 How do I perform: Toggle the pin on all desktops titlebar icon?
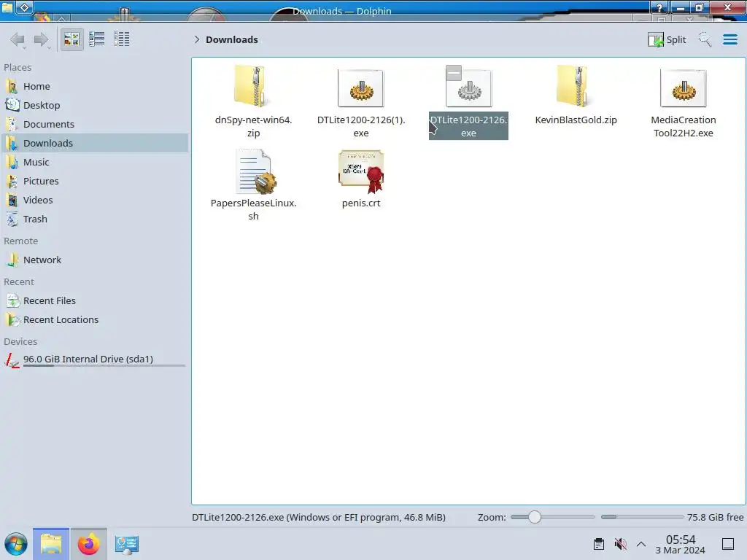[x=25, y=7]
